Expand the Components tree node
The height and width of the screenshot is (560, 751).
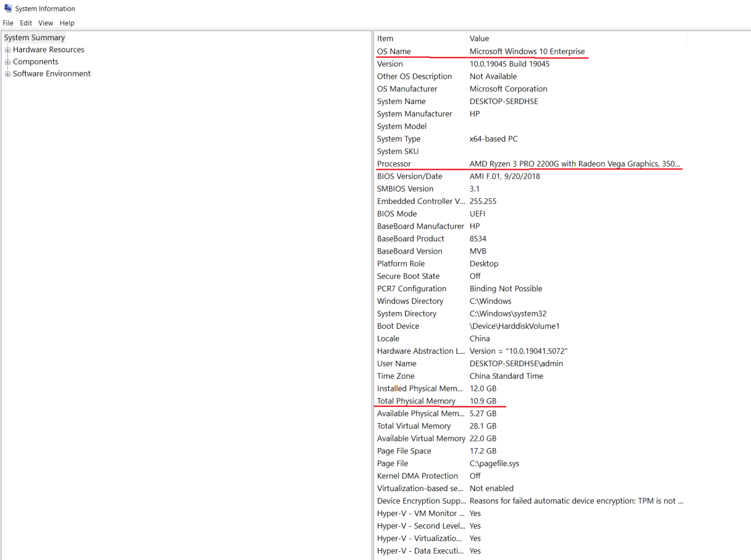[x=7, y=62]
